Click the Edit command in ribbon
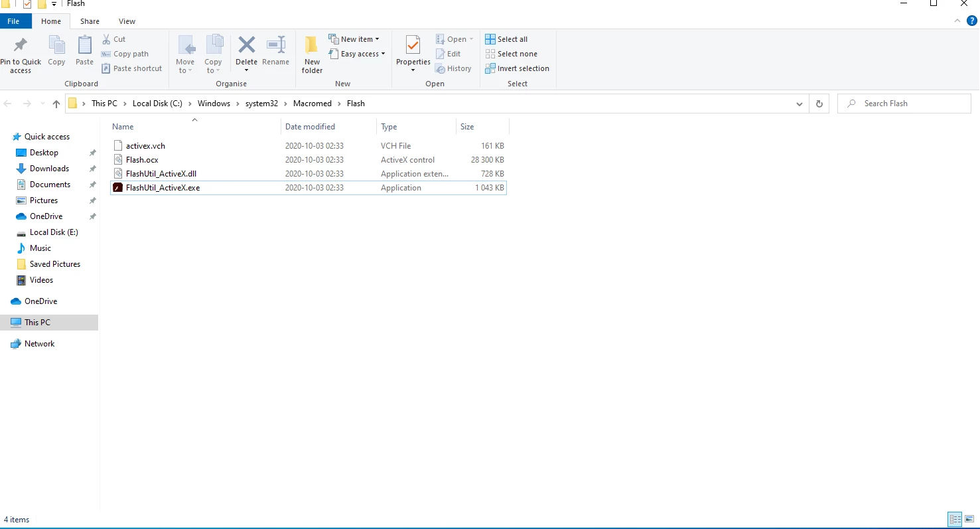Screen dimensions: 980x529 pyautogui.click(x=448, y=54)
